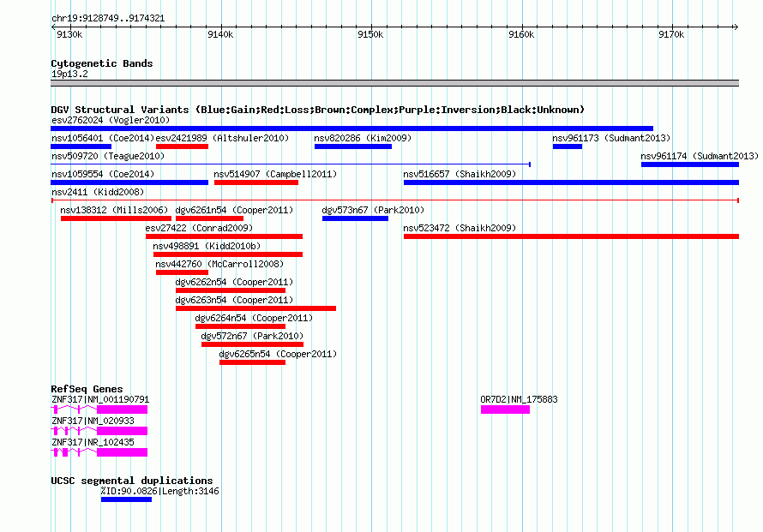Select the ZNF317|NM_020933 gene label

point(93,421)
